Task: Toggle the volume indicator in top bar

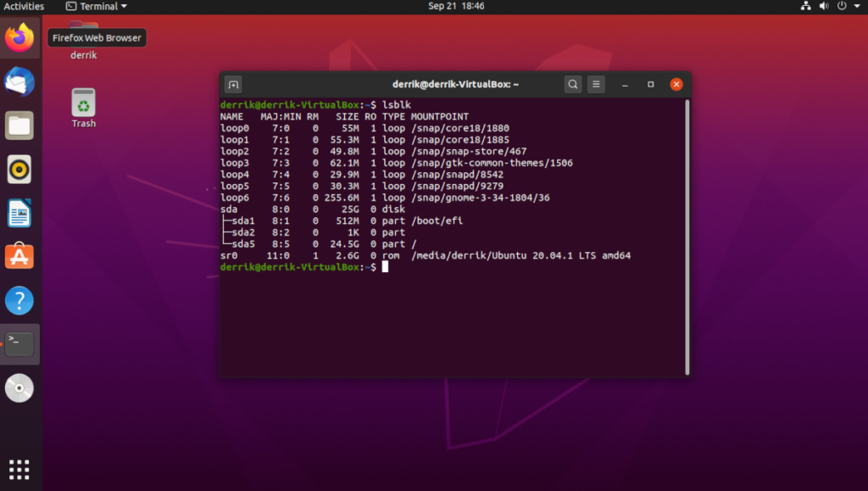Action: (823, 6)
